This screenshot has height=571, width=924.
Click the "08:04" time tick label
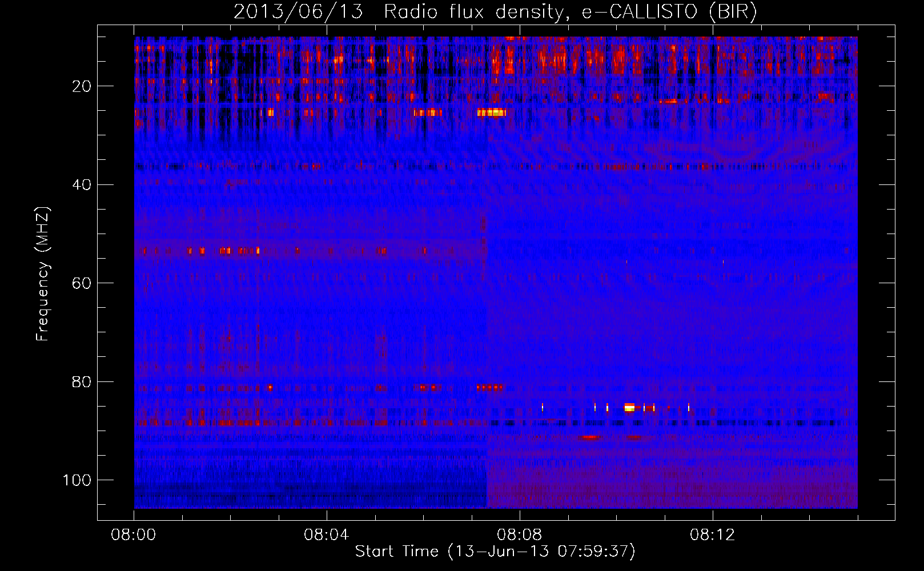(326, 535)
